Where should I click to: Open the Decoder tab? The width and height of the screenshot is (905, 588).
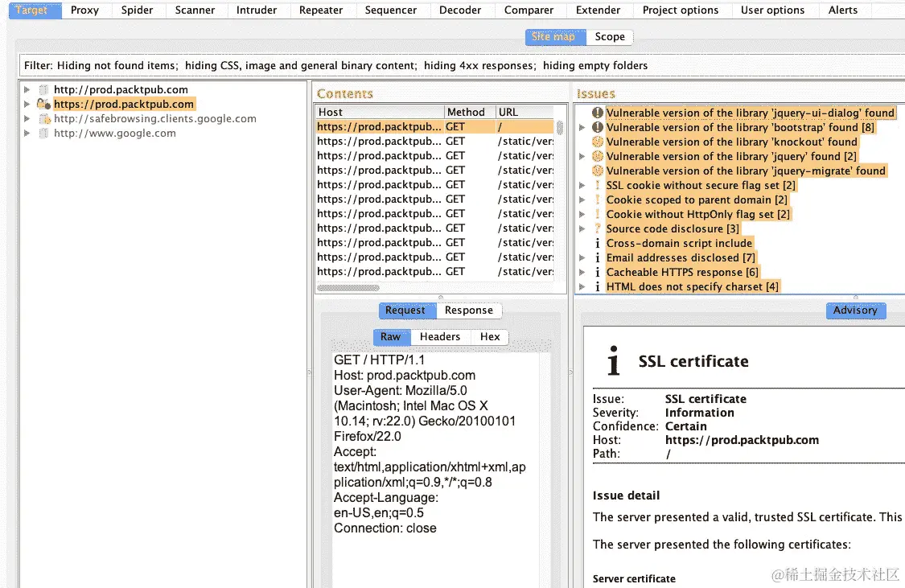[460, 10]
